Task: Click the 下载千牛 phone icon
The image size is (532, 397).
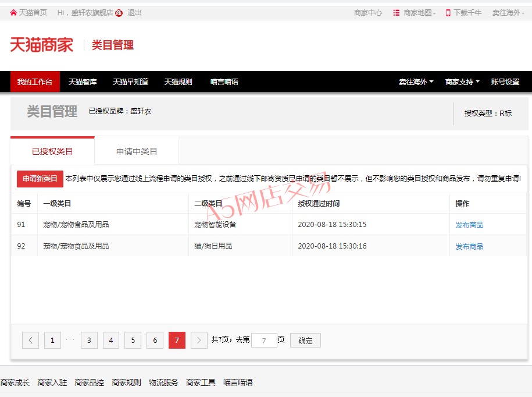Action: (448, 13)
